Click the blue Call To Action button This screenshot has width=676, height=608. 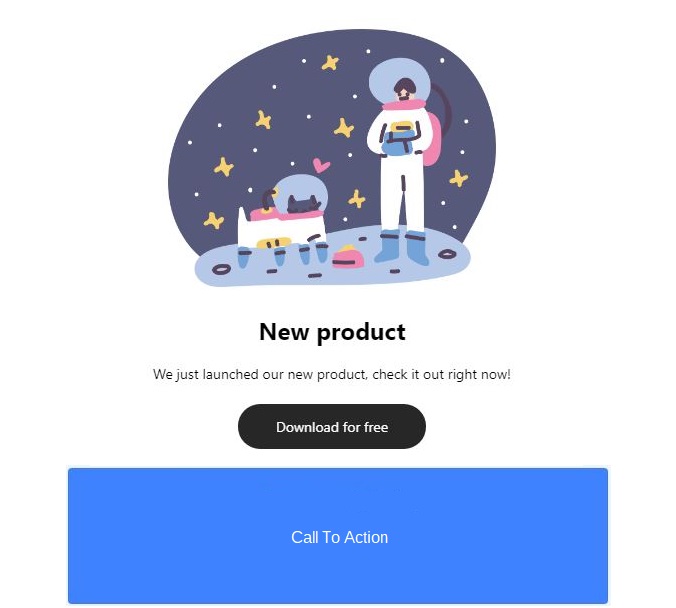pos(338,536)
